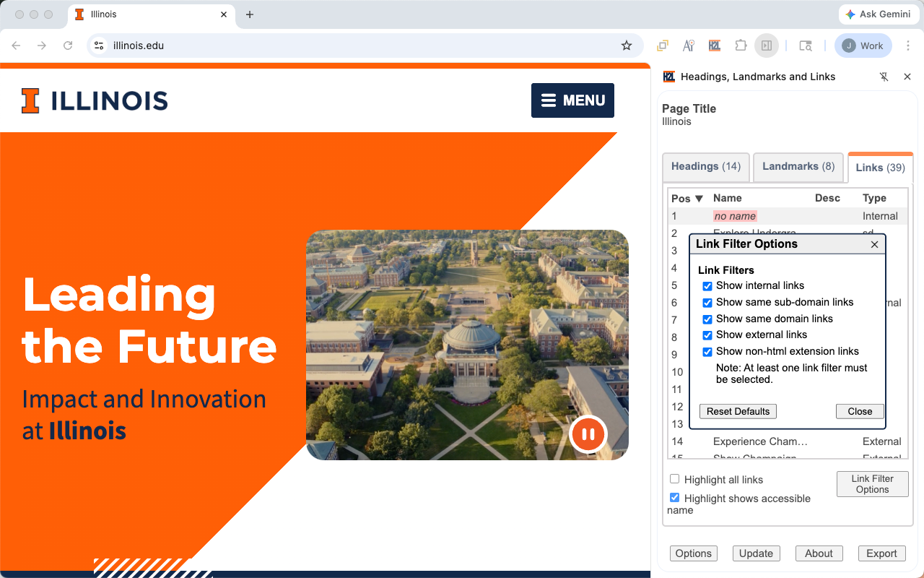The image size is (924, 578).
Task: Disable Highlight shows accessible name
Action: (675, 498)
